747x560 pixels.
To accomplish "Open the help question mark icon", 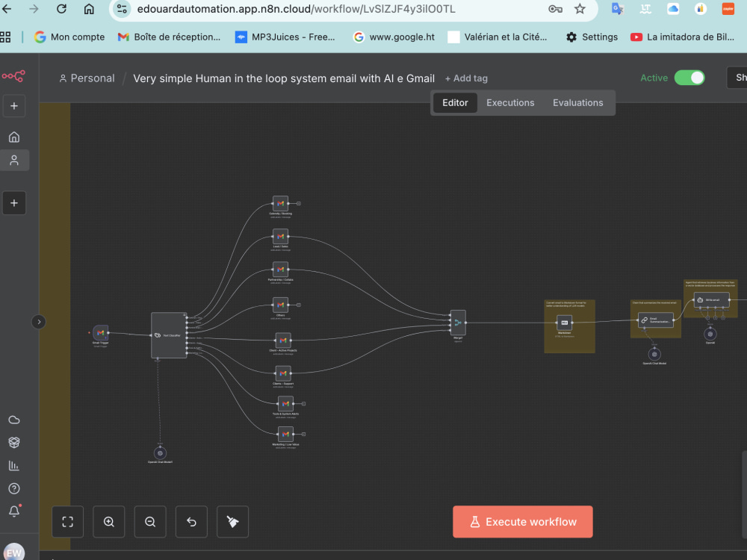I will [13, 488].
